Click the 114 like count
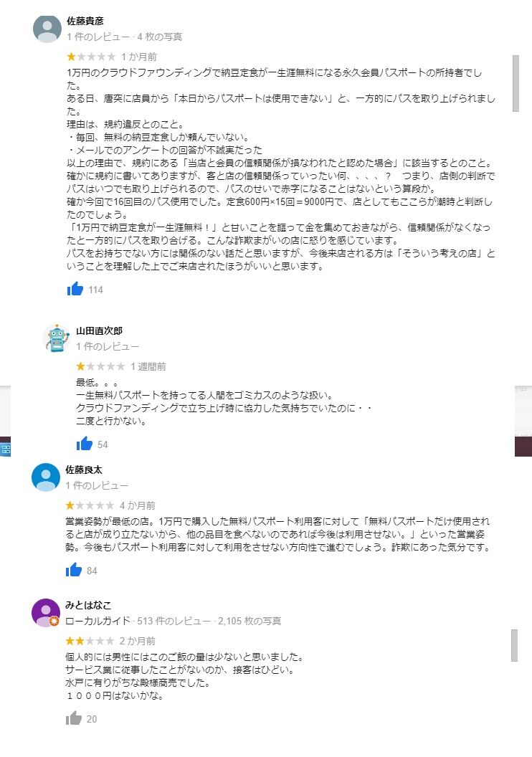 [x=95, y=290]
